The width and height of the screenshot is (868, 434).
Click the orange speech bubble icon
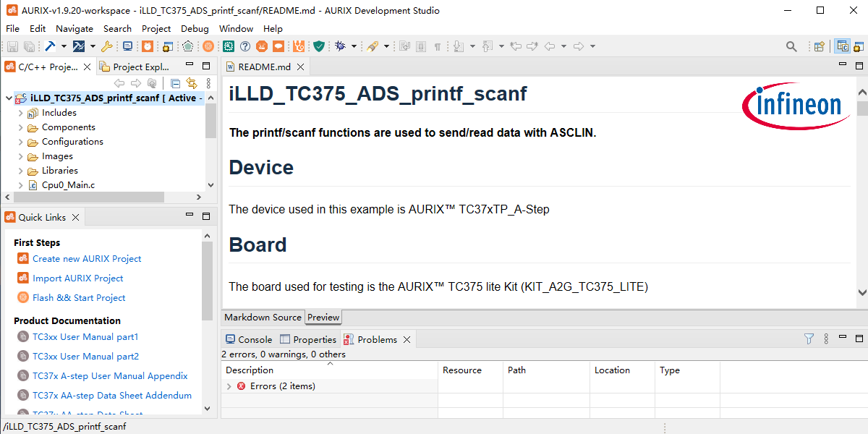(278, 46)
